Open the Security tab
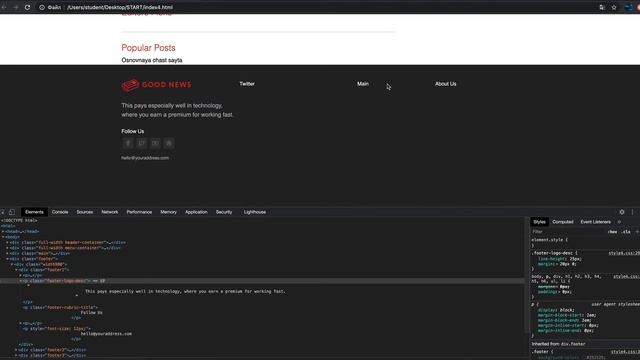The height and width of the screenshot is (360, 640). point(224,212)
